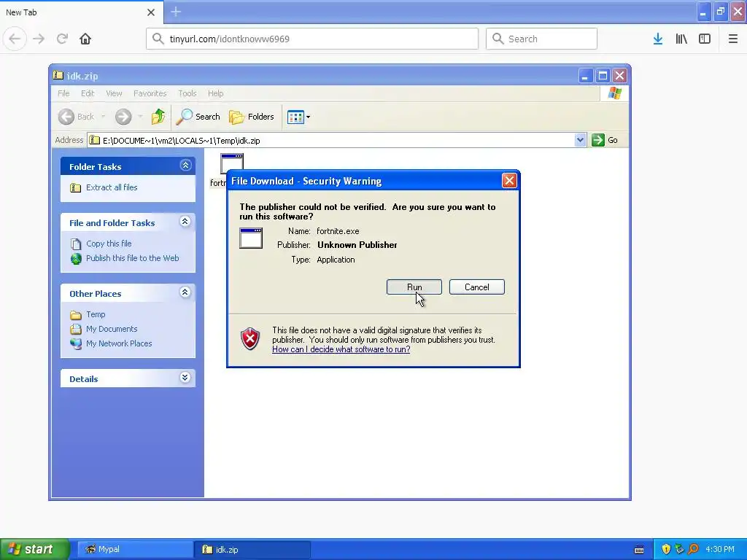The height and width of the screenshot is (560, 747).
Task: Select the fortnite file icon in idk.zip
Action: [x=232, y=163]
